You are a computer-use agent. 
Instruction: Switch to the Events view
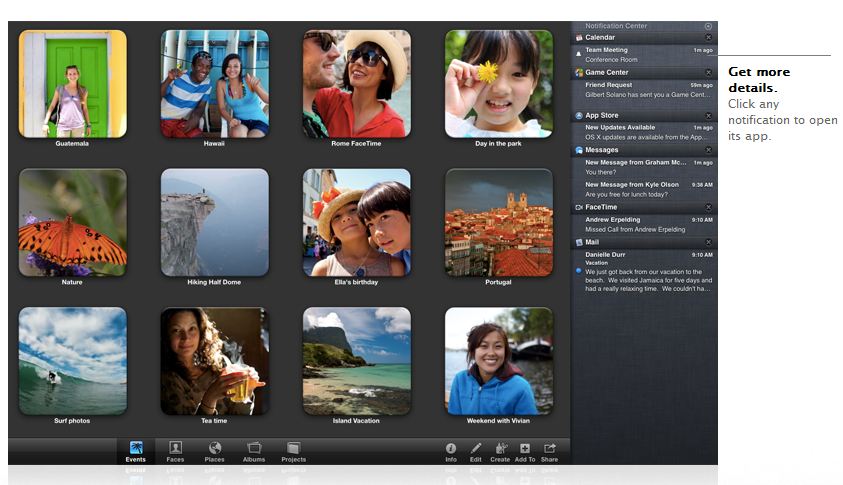tap(135, 451)
